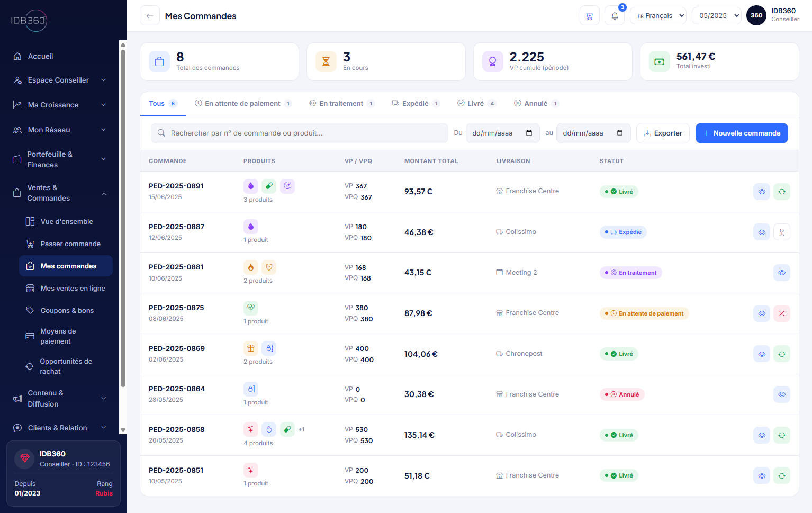Expand Espace Conseiller in sidebar
This screenshot has width=812, height=513.
(x=60, y=80)
